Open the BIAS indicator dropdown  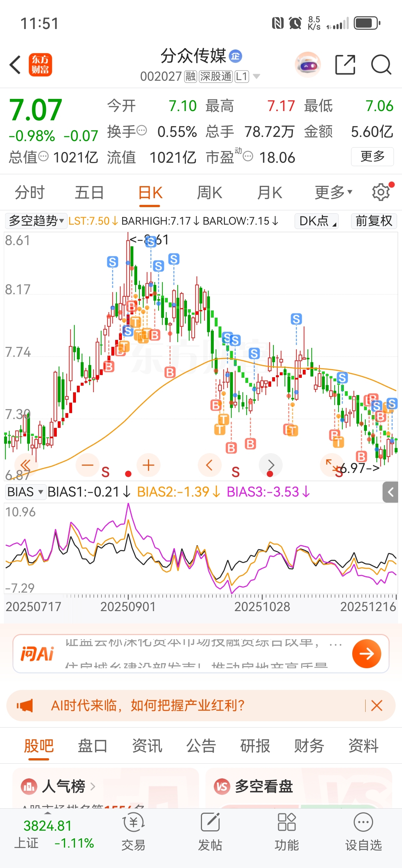(x=26, y=492)
